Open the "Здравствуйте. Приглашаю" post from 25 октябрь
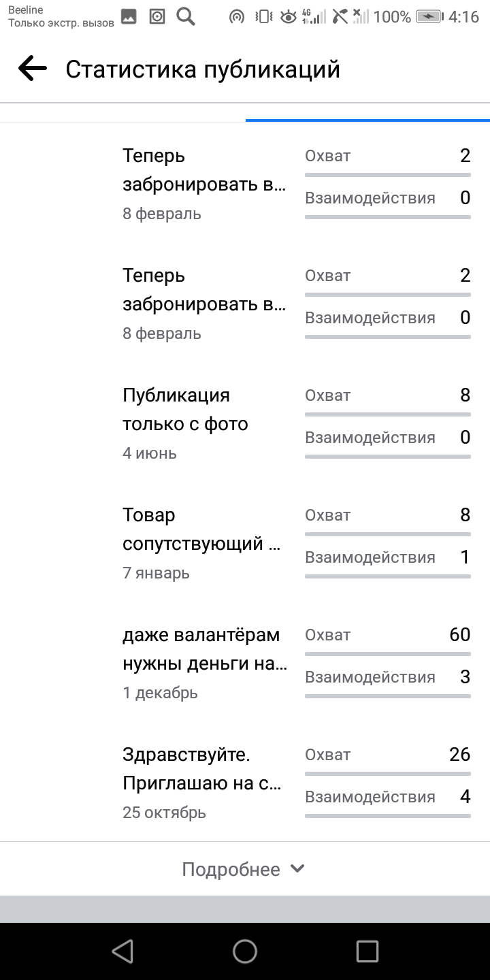490x980 pixels. click(201, 769)
